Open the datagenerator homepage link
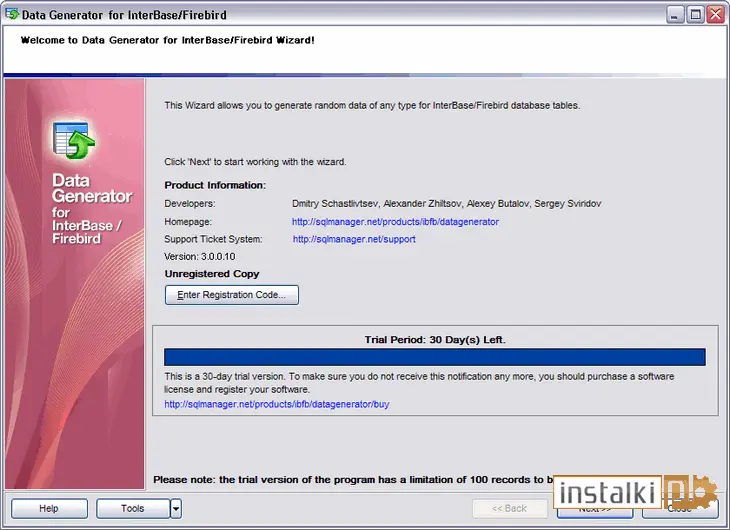The height and width of the screenshot is (530, 730). [395, 222]
